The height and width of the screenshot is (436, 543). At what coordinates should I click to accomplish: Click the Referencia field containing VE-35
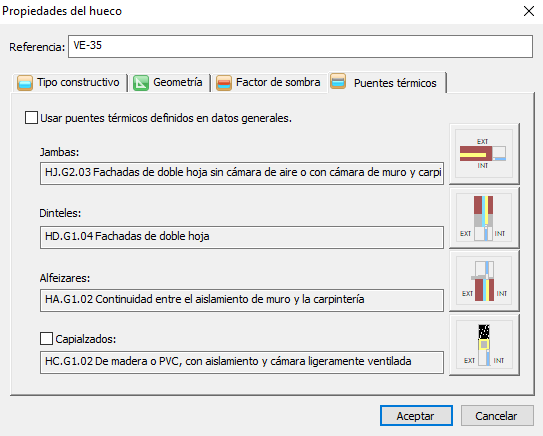[x=300, y=46]
